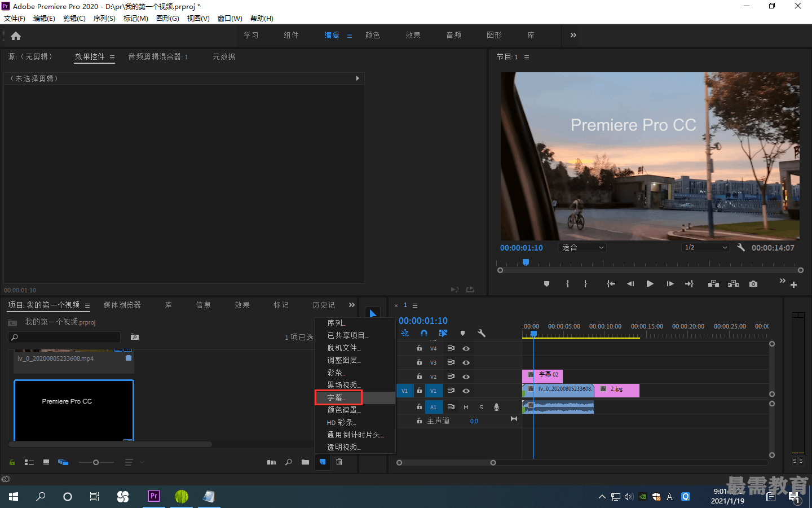
Task: Hide track V3 with eye icon
Action: [x=466, y=362]
